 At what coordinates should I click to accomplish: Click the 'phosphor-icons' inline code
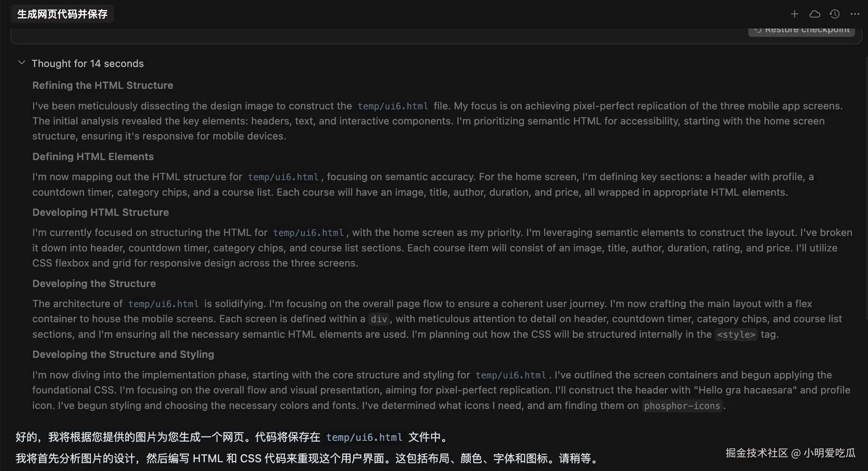point(682,406)
